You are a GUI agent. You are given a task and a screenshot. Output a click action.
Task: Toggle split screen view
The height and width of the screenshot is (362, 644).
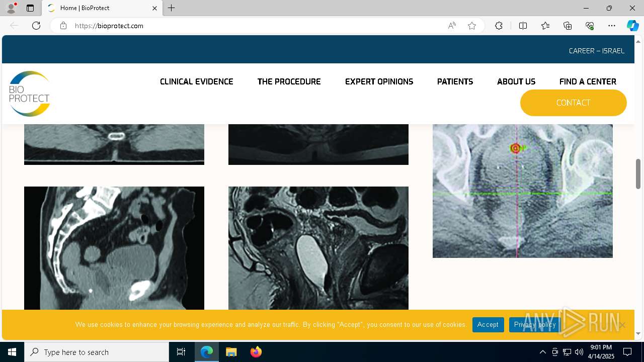coord(523,26)
